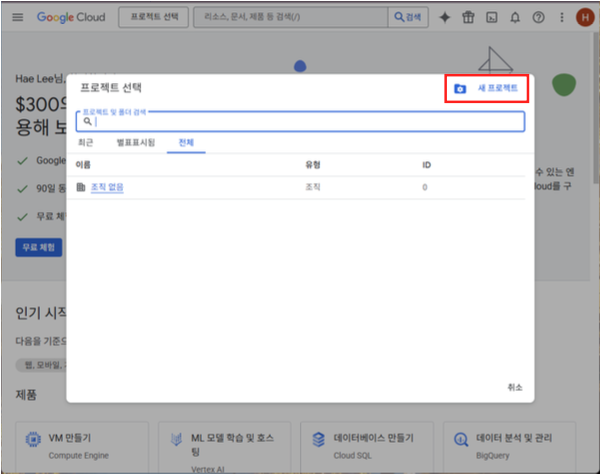Focus the 프로젝트 및 폴더 검색 field
The width and height of the screenshot is (601, 474).
[x=300, y=121]
